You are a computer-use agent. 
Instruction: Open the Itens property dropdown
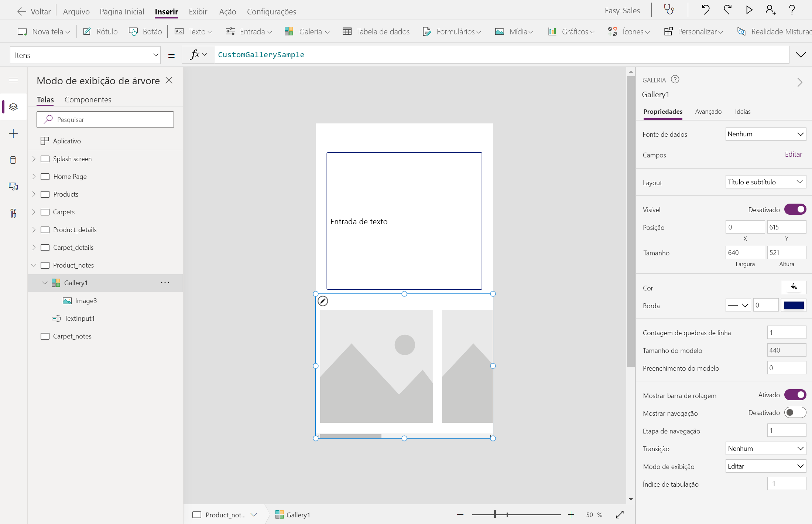[85, 55]
